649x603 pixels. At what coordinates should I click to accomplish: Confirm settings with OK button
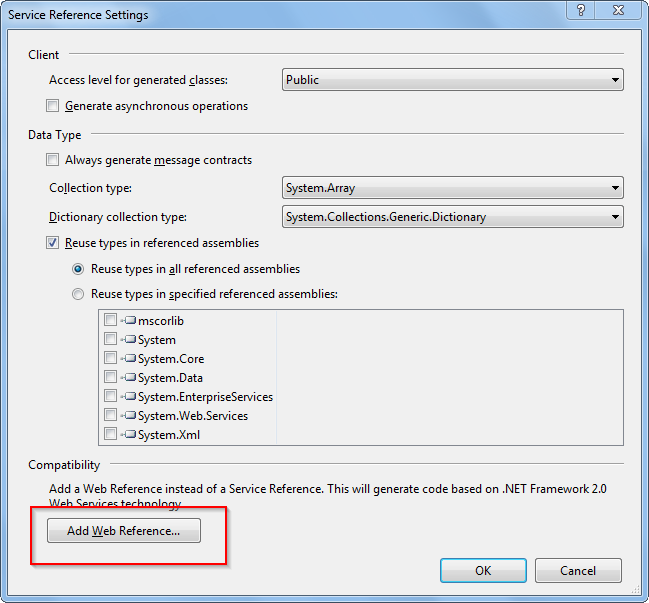[483, 571]
